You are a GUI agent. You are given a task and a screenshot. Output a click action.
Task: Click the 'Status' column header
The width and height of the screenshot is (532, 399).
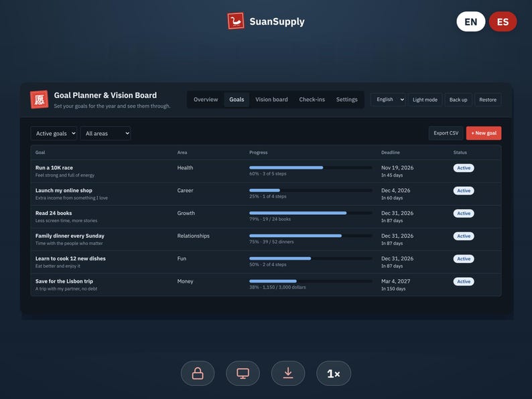click(x=460, y=153)
